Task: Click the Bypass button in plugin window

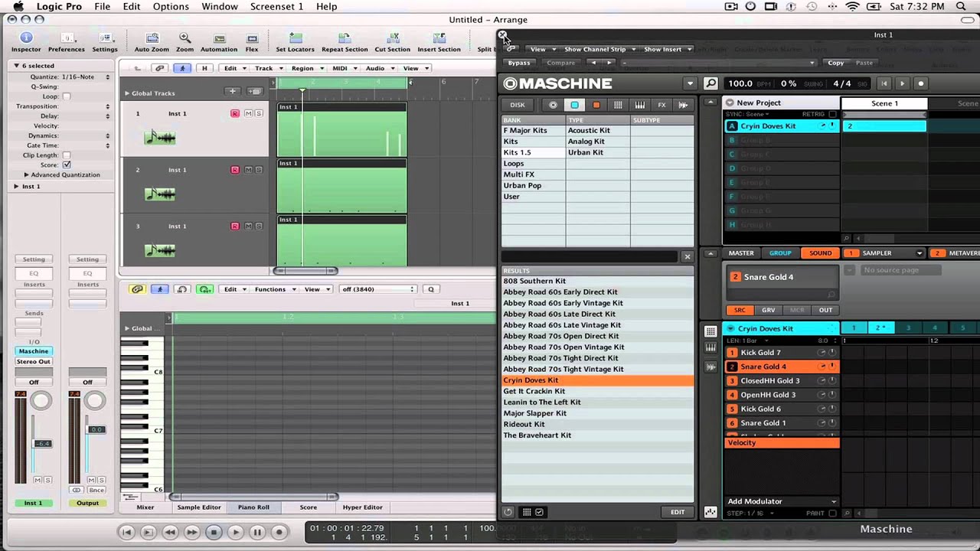Action: [x=519, y=63]
